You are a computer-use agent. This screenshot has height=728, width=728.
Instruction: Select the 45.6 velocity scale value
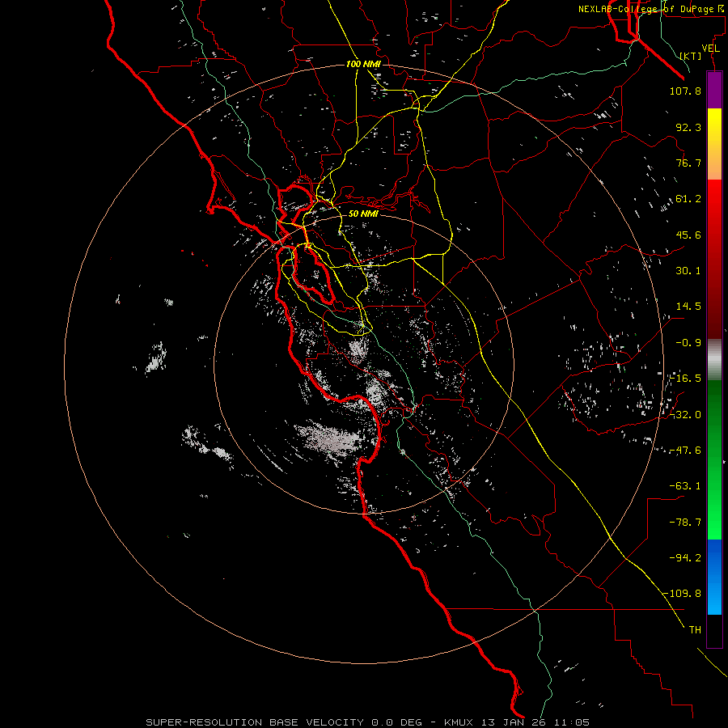tap(688, 235)
